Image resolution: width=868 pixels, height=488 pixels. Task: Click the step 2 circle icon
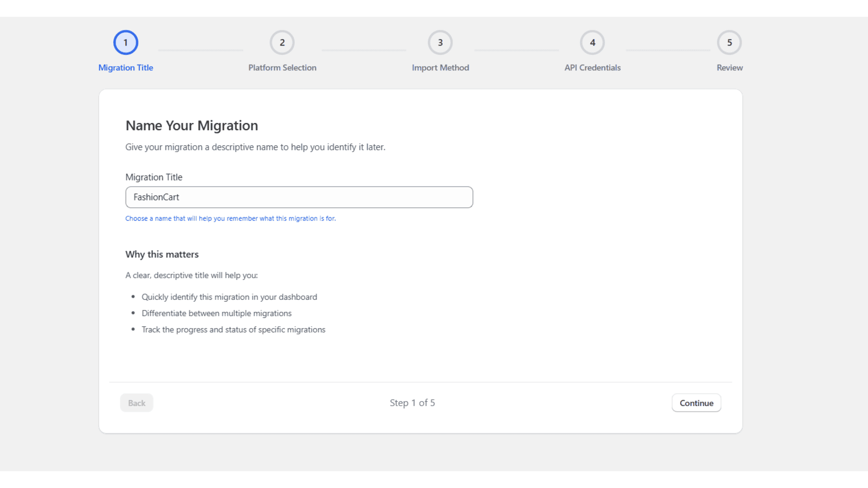(282, 42)
